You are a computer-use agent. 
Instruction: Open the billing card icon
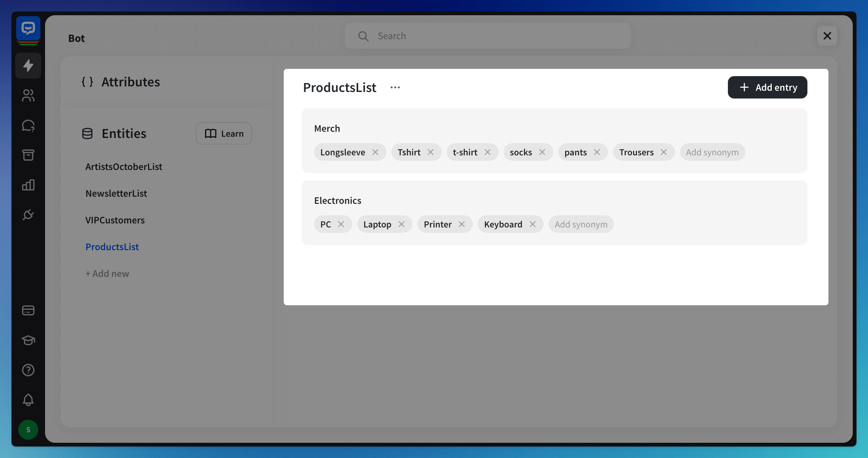click(28, 310)
